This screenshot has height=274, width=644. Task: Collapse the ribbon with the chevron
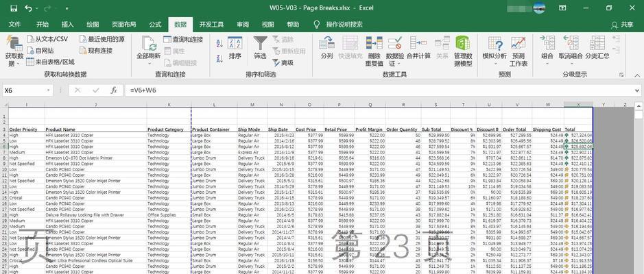[x=636, y=75]
